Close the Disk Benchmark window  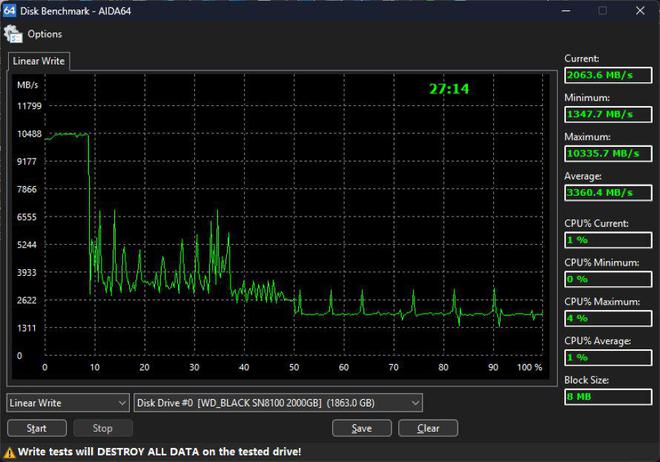640,11
